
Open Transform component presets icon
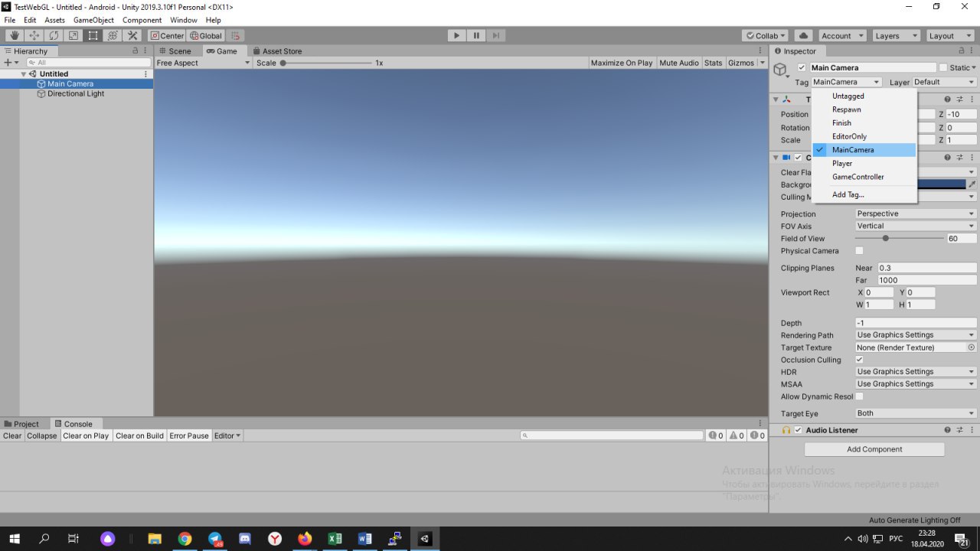pyautogui.click(x=959, y=99)
